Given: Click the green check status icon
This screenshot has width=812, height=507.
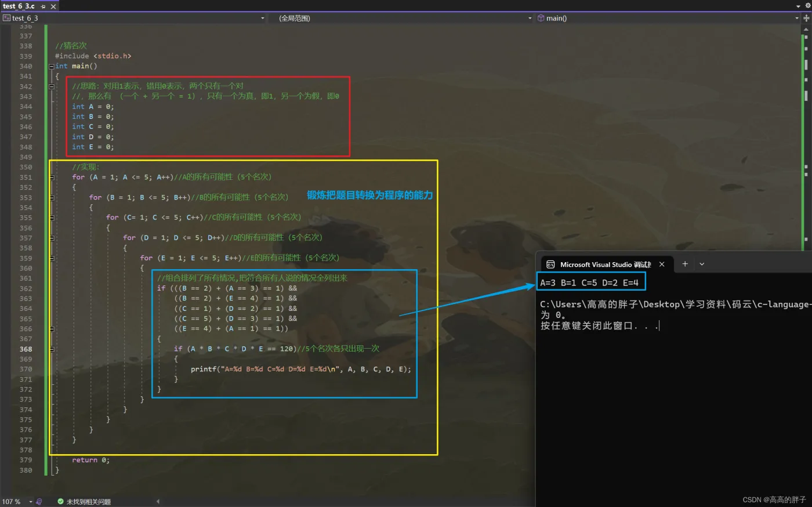Looking at the screenshot, I should [x=60, y=502].
